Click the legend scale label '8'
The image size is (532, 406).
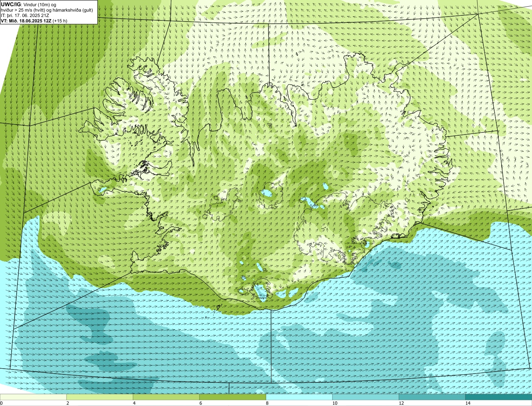(267, 403)
